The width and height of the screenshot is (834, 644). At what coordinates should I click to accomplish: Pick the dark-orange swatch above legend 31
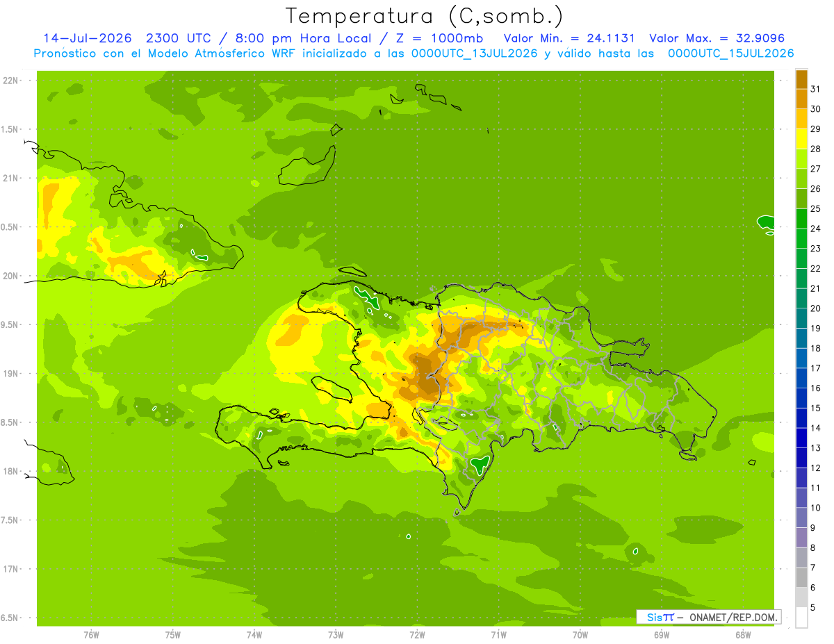click(801, 79)
